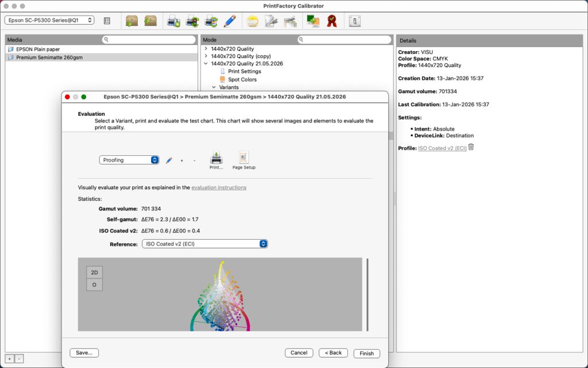
Task: Click the plus to add a variant
Action: (x=182, y=160)
